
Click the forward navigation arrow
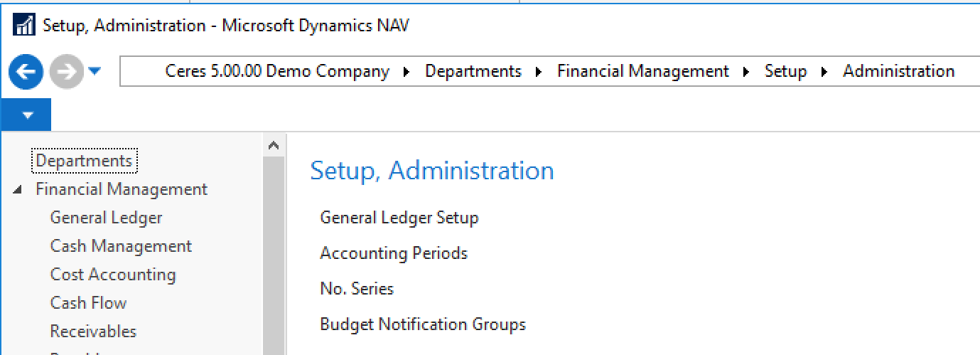[65, 71]
